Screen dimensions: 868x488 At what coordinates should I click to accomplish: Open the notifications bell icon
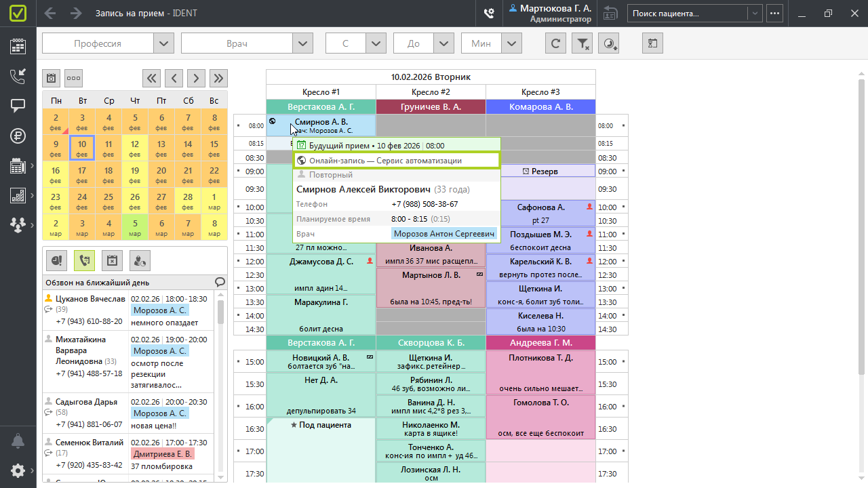click(18, 441)
